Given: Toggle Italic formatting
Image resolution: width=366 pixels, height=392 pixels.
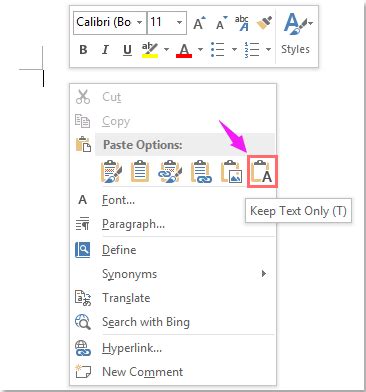Looking at the screenshot, I should (105, 50).
